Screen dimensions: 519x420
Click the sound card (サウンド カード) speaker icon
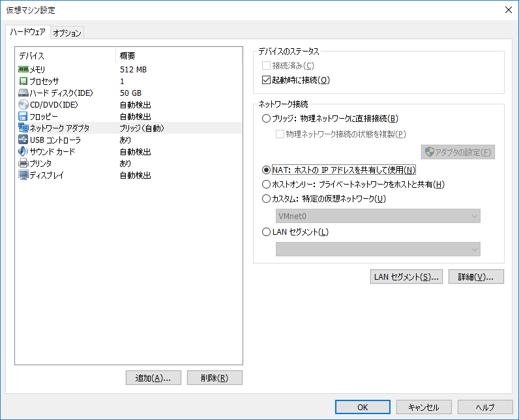pos(23,151)
